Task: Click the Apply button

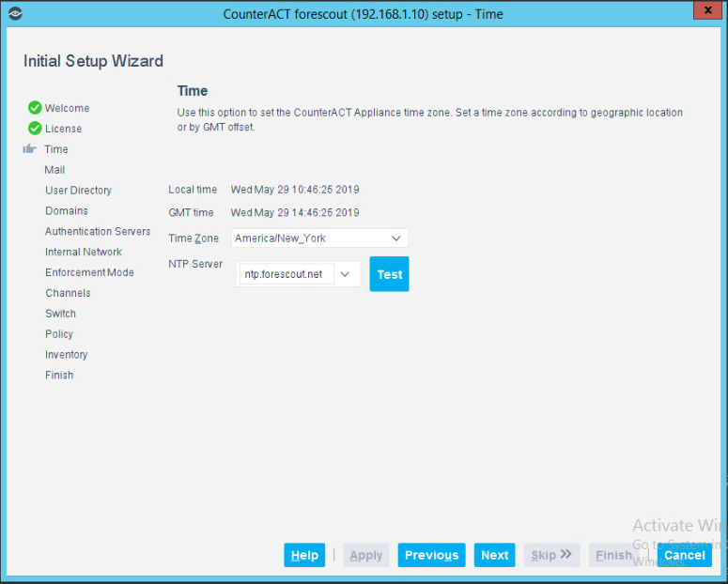Action: 365,555
